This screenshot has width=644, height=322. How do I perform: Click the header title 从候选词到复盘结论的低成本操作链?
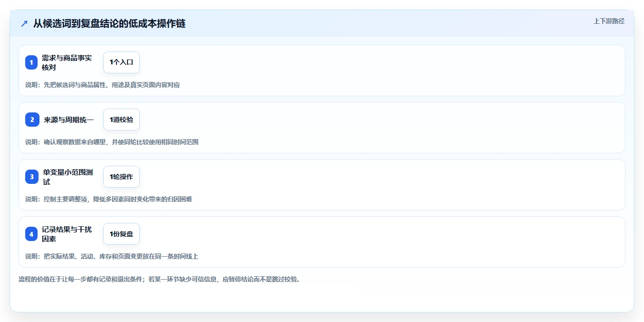(109, 24)
